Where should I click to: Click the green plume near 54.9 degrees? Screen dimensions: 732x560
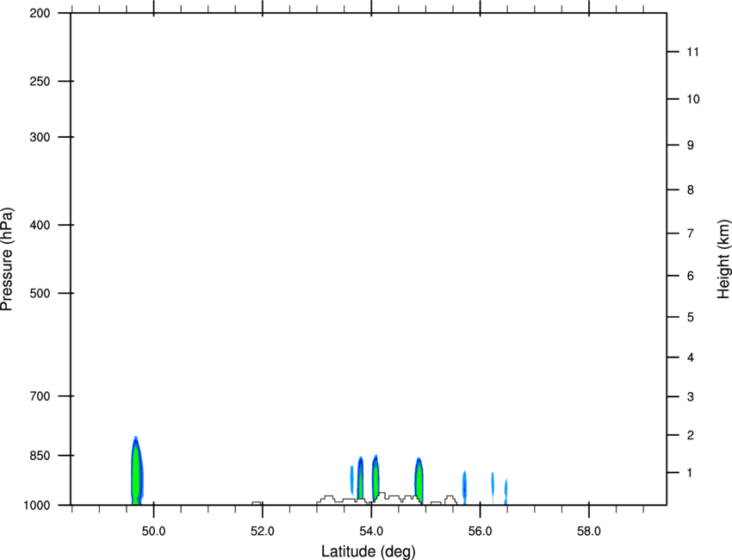pos(419,481)
